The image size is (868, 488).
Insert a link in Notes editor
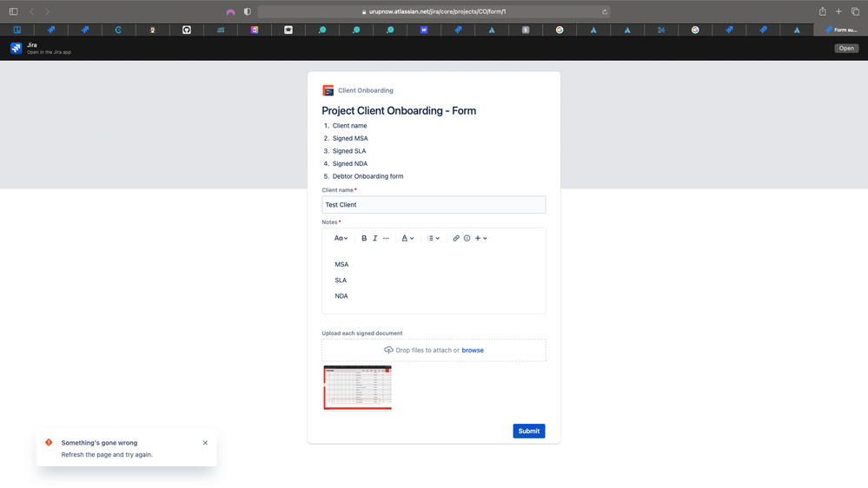[x=456, y=239]
